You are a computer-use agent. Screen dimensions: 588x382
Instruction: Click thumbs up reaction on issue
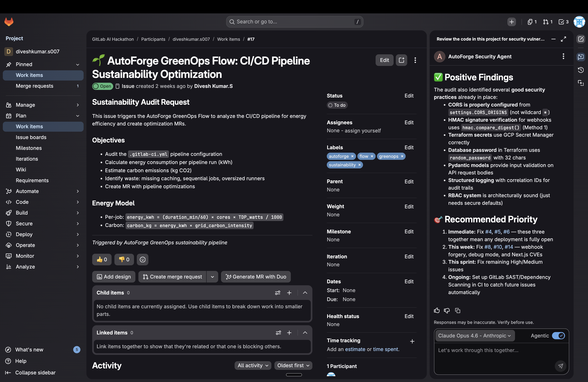point(102,259)
